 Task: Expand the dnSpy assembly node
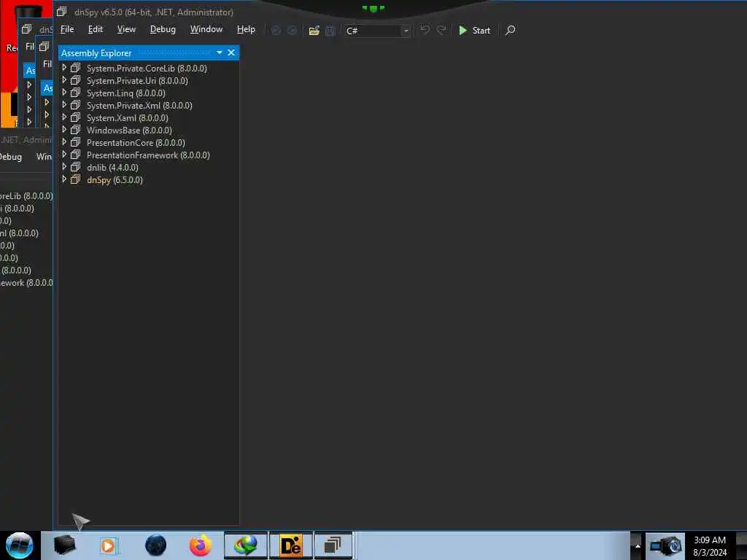(64, 179)
